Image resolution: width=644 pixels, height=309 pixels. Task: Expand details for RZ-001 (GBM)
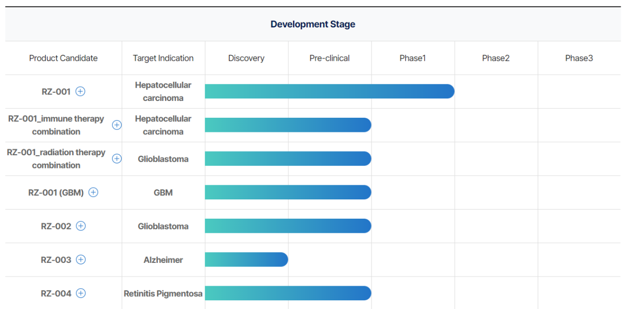[x=93, y=192]
